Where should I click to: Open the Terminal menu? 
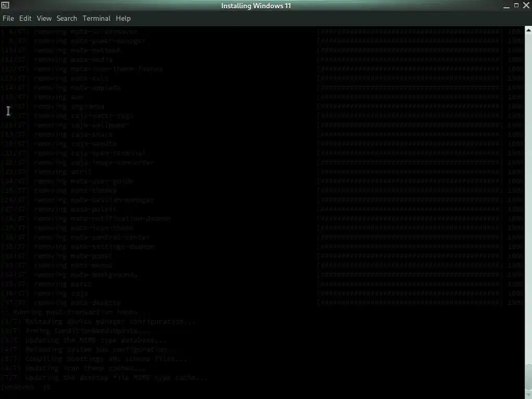96,18
